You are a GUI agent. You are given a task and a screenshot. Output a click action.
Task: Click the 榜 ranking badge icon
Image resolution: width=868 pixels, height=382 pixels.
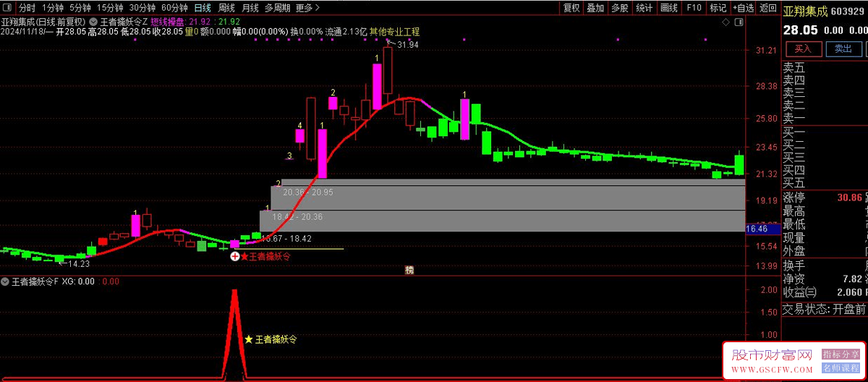point(409,271)
